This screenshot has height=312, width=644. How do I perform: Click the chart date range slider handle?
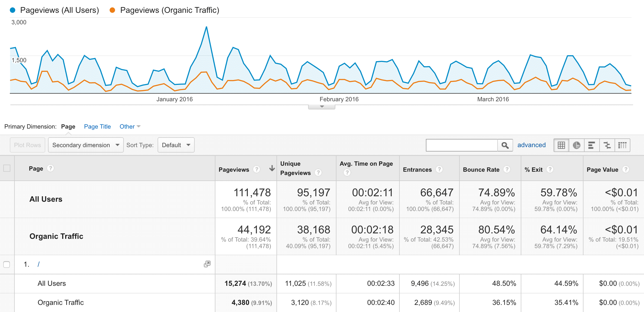(x=321, y=107)
